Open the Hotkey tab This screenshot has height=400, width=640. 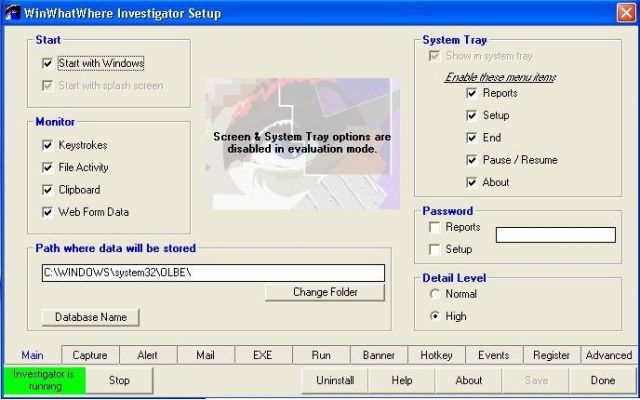pyautogui.click(x=436, y=355)
